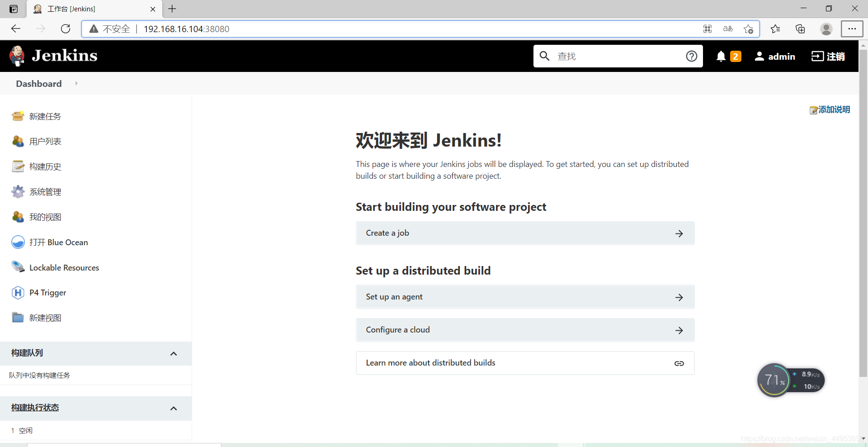
Task: Click the admin user silhouette icon
Action: 759,56
